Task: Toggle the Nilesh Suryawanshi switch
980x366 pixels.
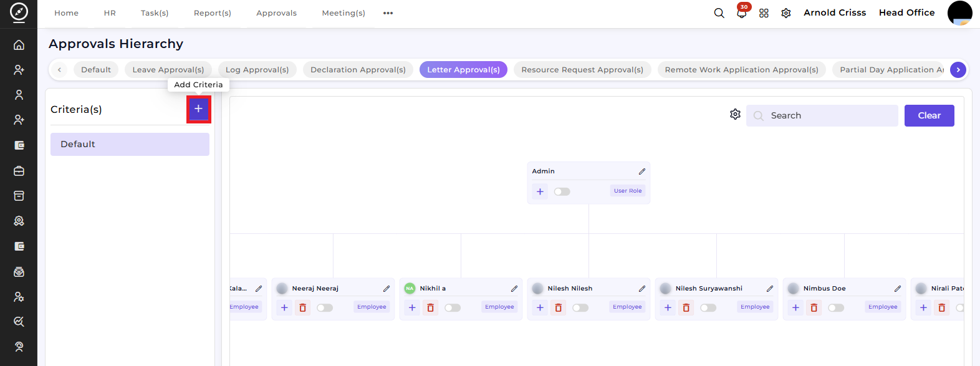Action: (x=708, y=307)
